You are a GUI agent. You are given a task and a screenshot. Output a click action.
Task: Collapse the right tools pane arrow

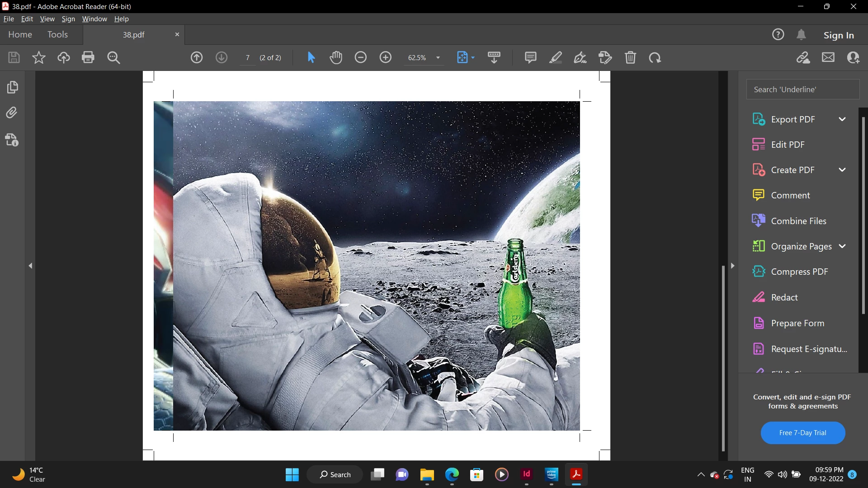732,266
